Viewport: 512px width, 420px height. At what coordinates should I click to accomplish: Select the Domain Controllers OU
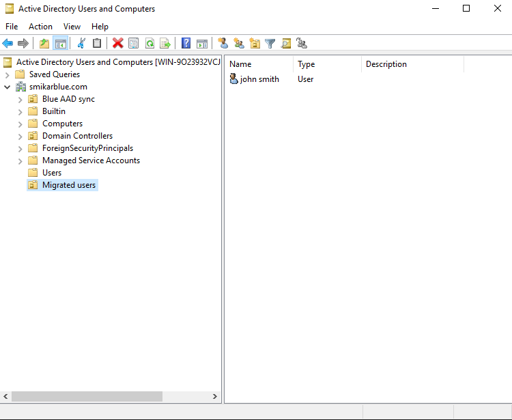(77, 136)
